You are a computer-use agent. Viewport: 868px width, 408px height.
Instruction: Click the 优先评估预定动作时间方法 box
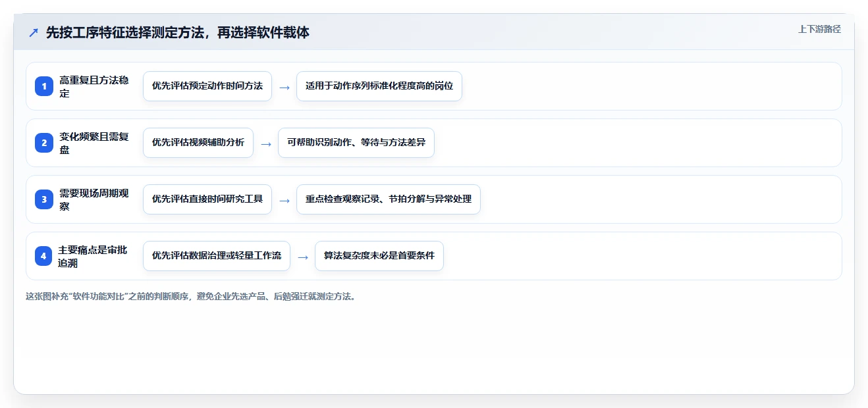click(x=207, y=86)
